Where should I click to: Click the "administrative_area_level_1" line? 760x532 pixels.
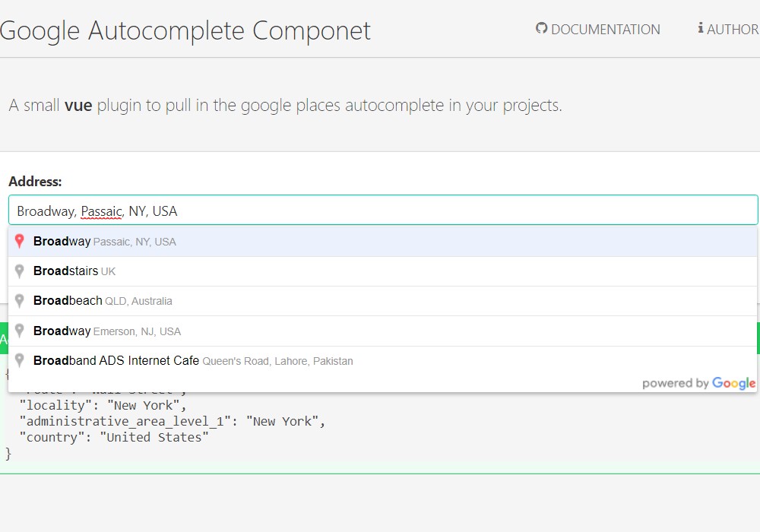(172, 421)
